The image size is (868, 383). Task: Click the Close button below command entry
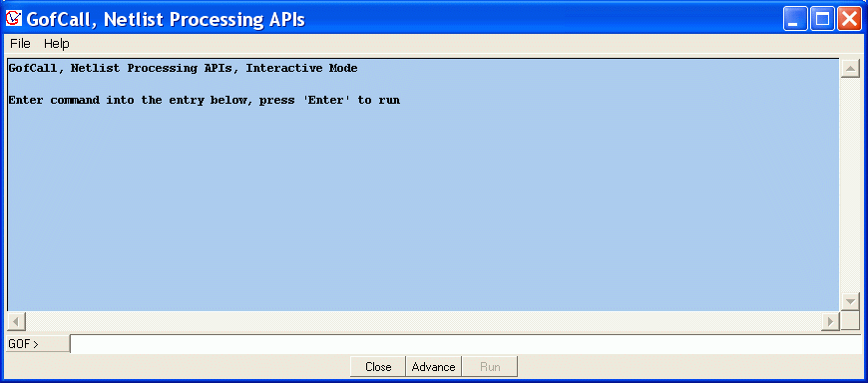378,366
